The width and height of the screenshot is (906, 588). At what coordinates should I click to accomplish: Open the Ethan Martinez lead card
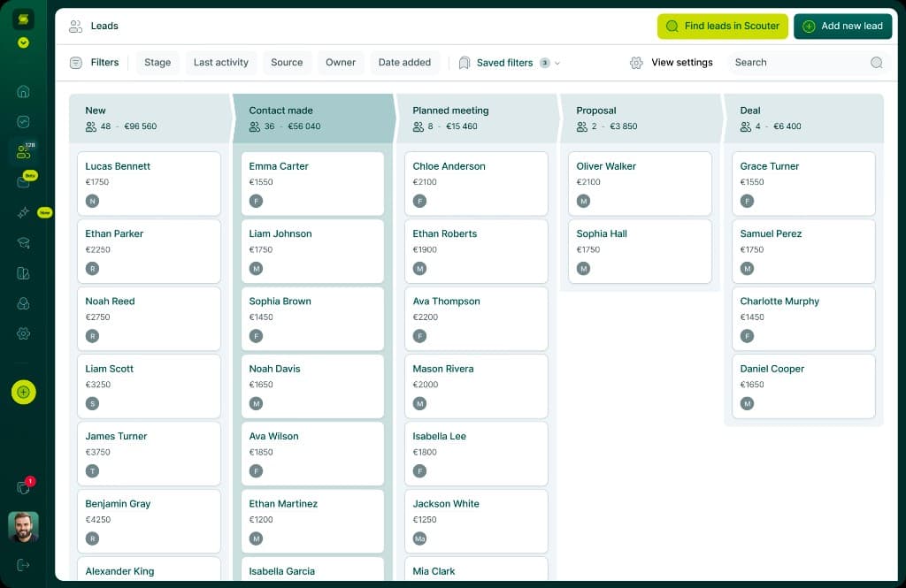point(312,522)
